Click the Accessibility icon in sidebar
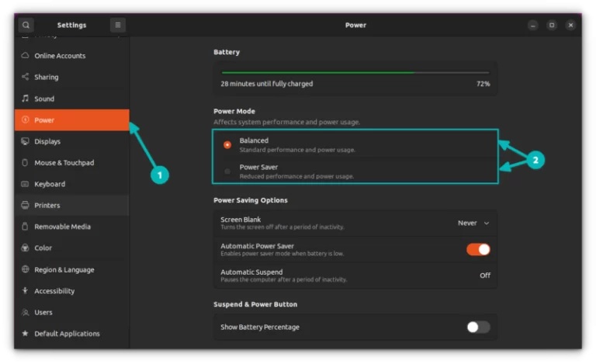This screenshot has height=364, width=596. coord(25,291)
